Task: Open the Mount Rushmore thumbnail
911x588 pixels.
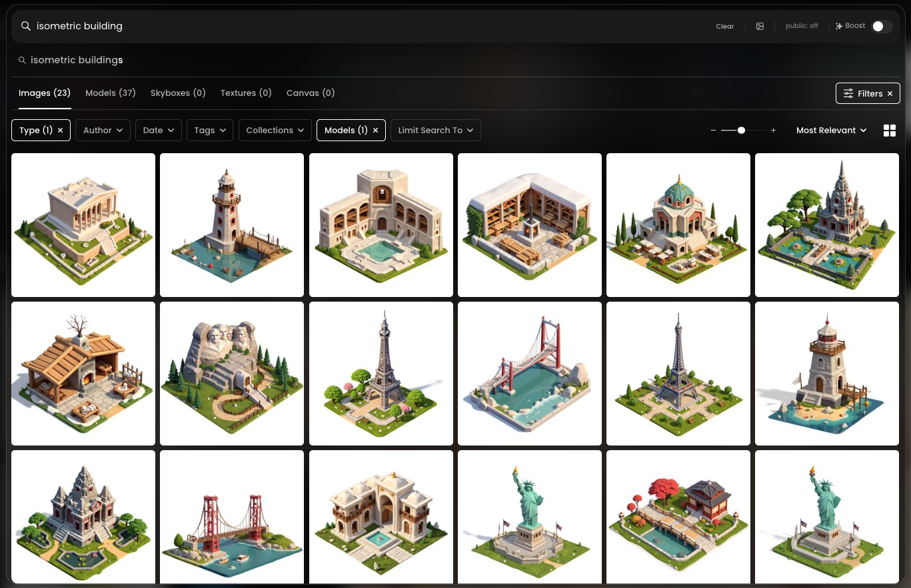Action: [232, 374]
